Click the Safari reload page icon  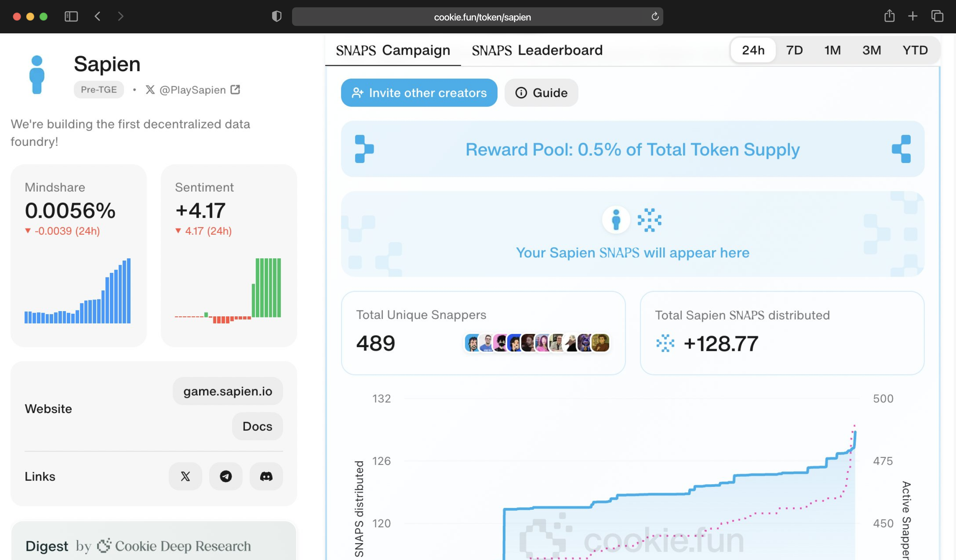pos(655,16)
